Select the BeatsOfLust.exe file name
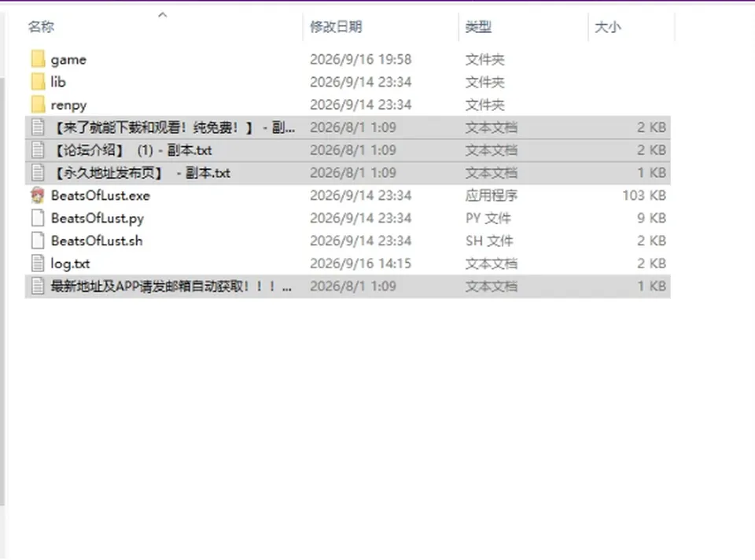This screenshot has width=755, height=560. tap(101, 196)
